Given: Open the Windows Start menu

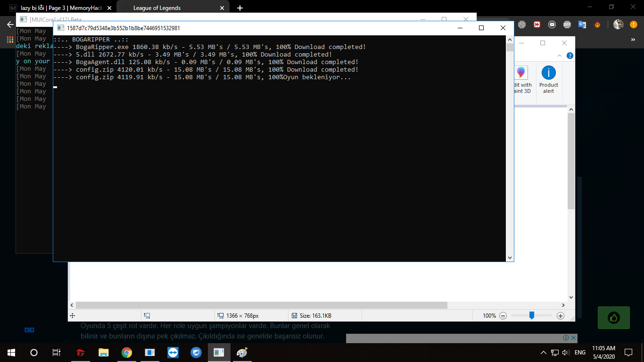Looking at the screenshot, I should coord(11,353).
